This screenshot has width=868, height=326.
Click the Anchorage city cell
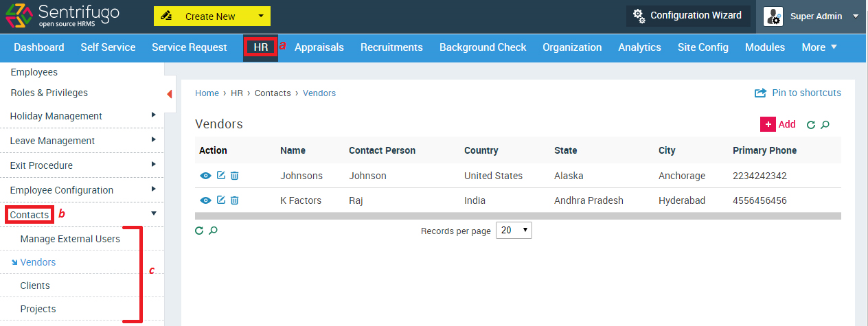(x=682, y=176)
